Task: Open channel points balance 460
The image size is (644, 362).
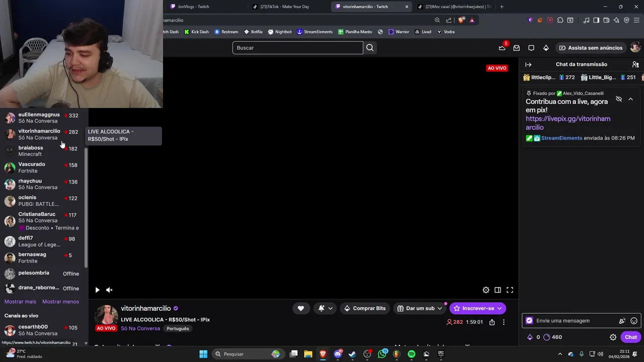Action: [553, 337]
